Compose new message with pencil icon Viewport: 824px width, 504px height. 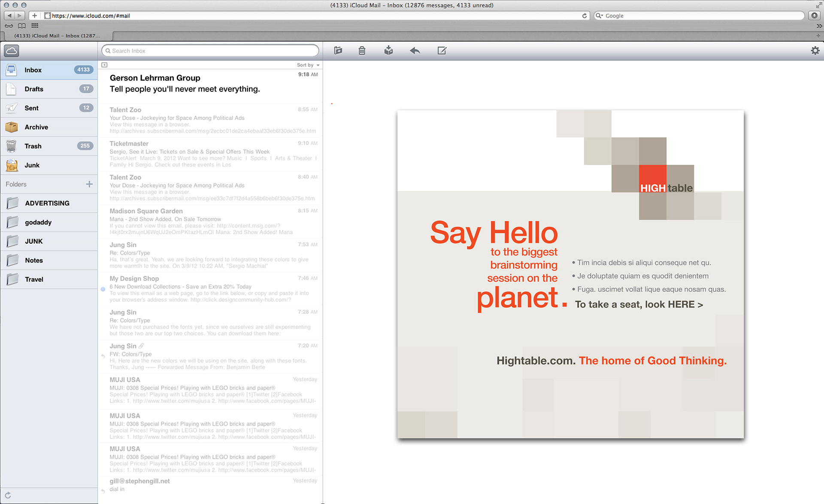tap(442, 51)
